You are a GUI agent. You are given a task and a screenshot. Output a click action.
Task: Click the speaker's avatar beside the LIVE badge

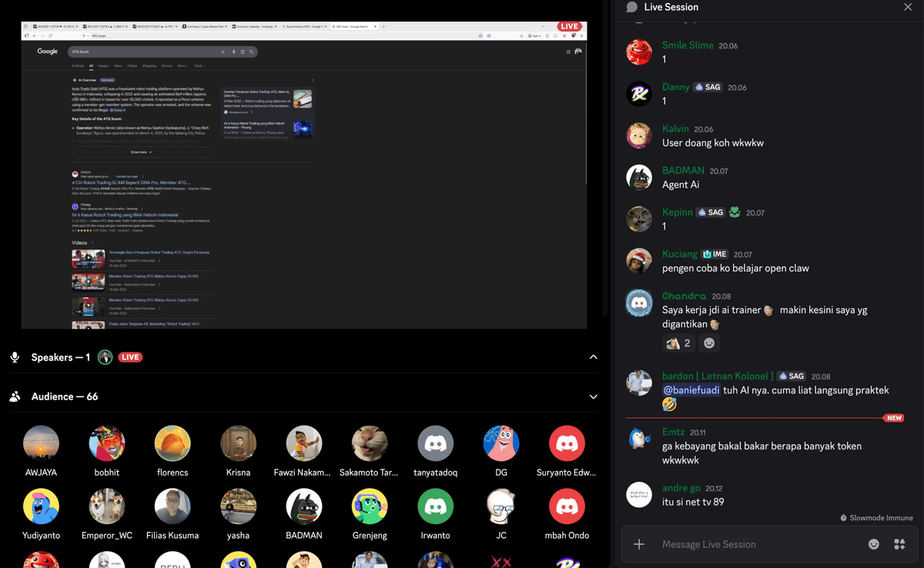click(x=105, y=356)
